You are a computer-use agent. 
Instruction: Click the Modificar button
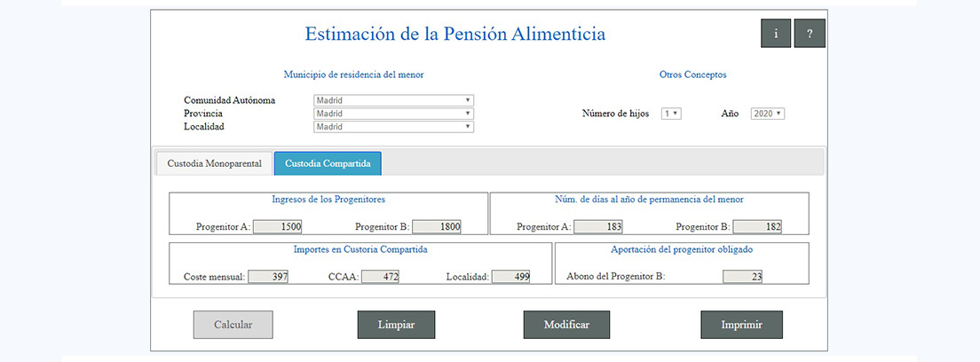566,325
